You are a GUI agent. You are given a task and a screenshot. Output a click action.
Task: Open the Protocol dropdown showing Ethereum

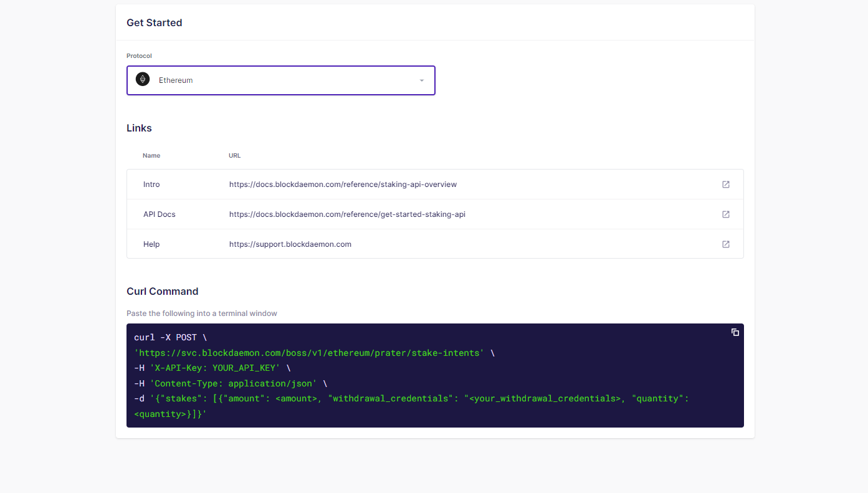[281, 80]
